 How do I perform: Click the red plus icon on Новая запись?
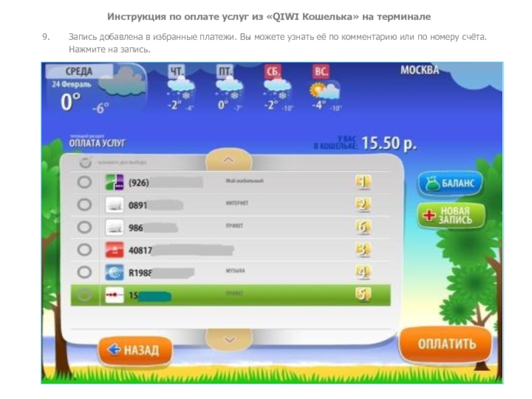tap(428, 216)
